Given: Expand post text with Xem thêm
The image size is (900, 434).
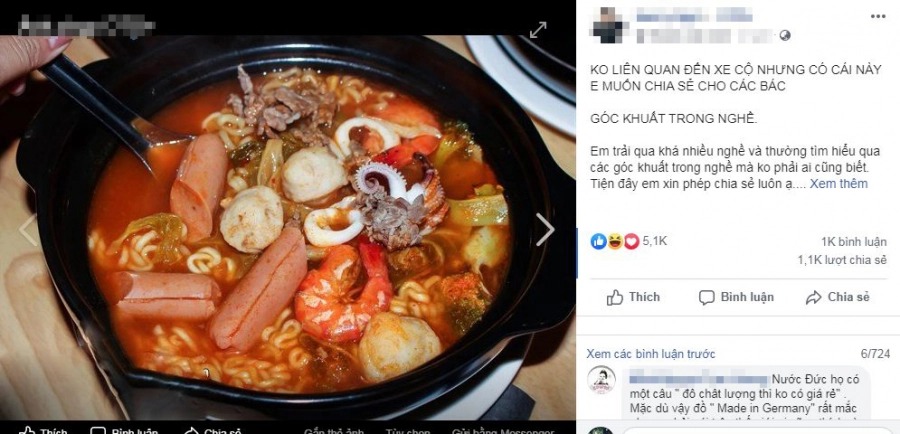Looking at the screenshot, I should (x=839, y=184).
